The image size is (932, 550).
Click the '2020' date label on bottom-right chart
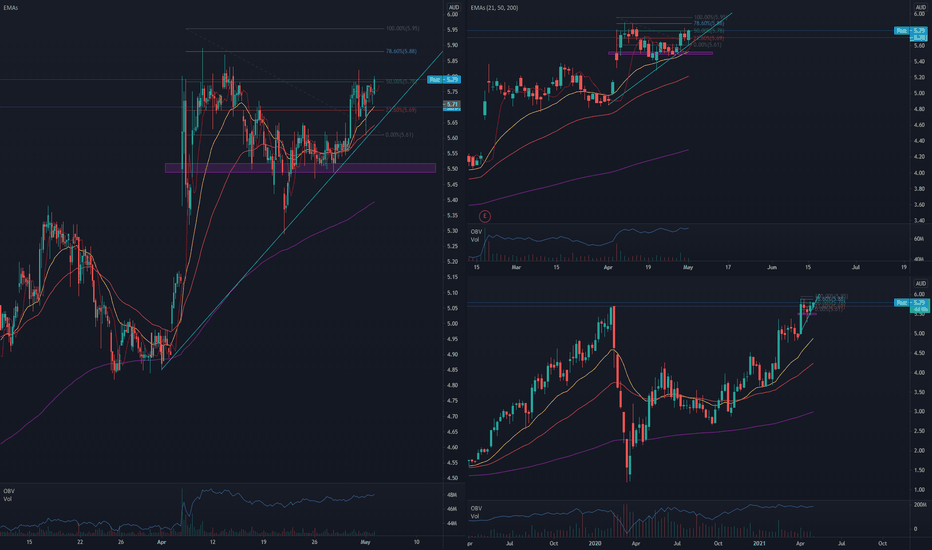click(x=595, y=543)
